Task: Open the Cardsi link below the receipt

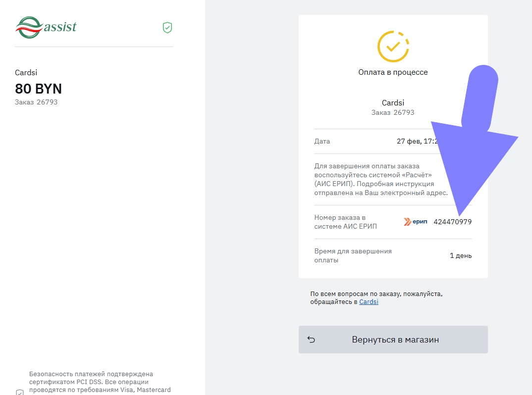Action: point(369,301)
